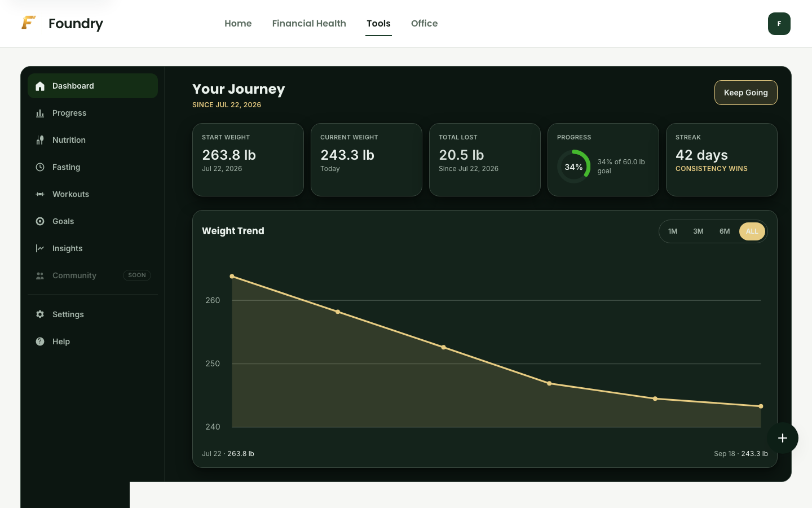Viewport: 812px width, 508px height.
Task: Click the last weight trend data point
Action: [761, 406]
